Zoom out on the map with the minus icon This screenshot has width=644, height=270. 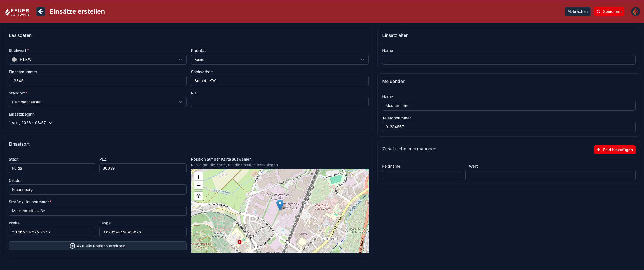[198, 185]
